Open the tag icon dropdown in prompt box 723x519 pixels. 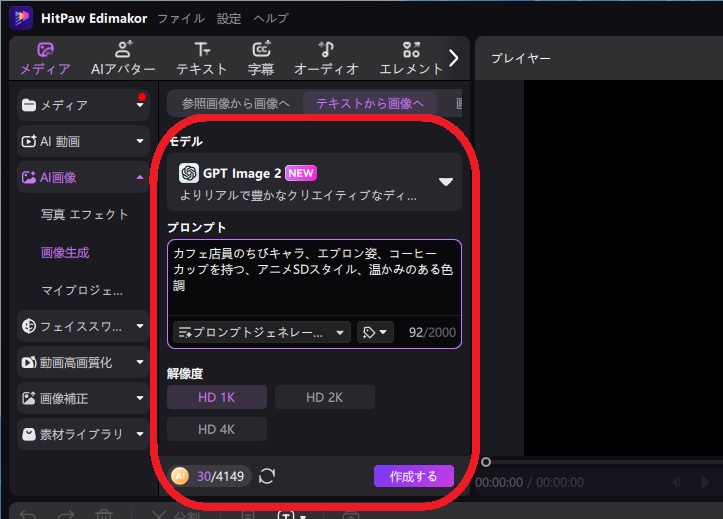click(x=375, y=332)
